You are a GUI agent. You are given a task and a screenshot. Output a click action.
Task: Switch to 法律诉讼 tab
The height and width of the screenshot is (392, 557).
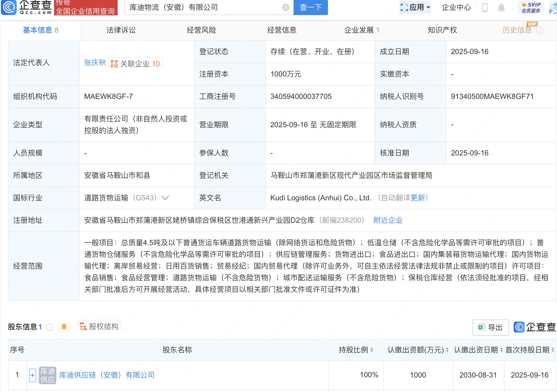[121, 30]
